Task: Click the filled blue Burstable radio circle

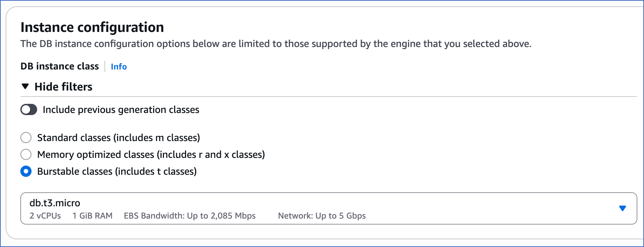Action: coord(26,171)
